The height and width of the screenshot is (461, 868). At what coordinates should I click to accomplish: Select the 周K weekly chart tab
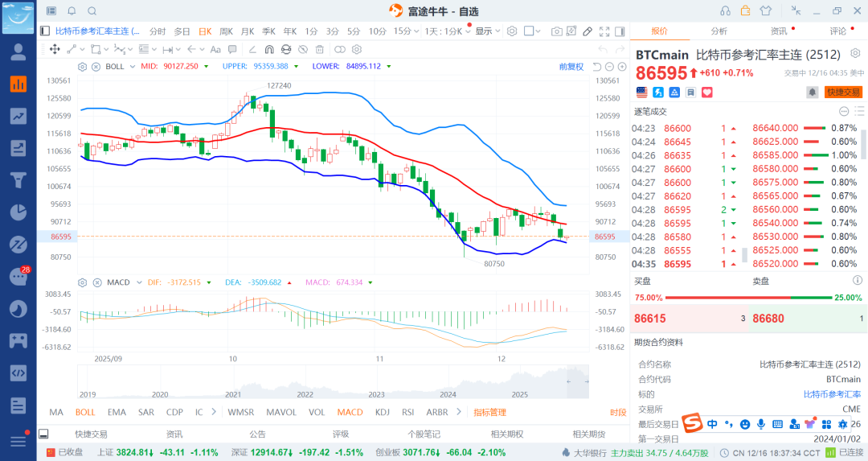click(226, 31)
